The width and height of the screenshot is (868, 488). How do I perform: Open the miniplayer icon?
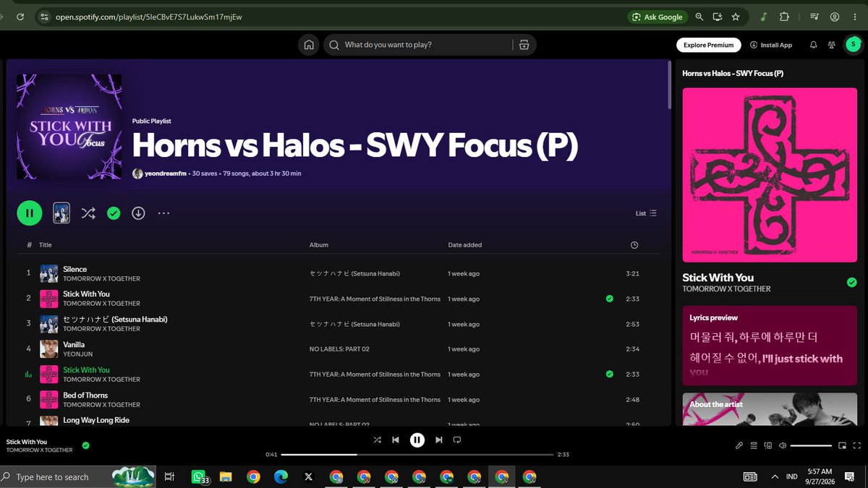tap(843, 446)
